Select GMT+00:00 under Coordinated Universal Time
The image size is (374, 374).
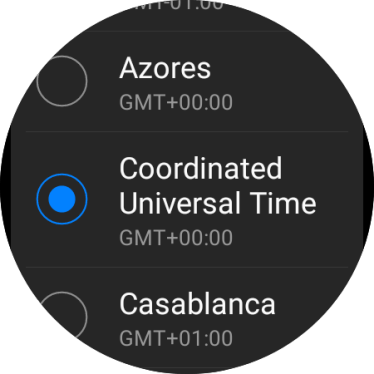coord(176,238)
